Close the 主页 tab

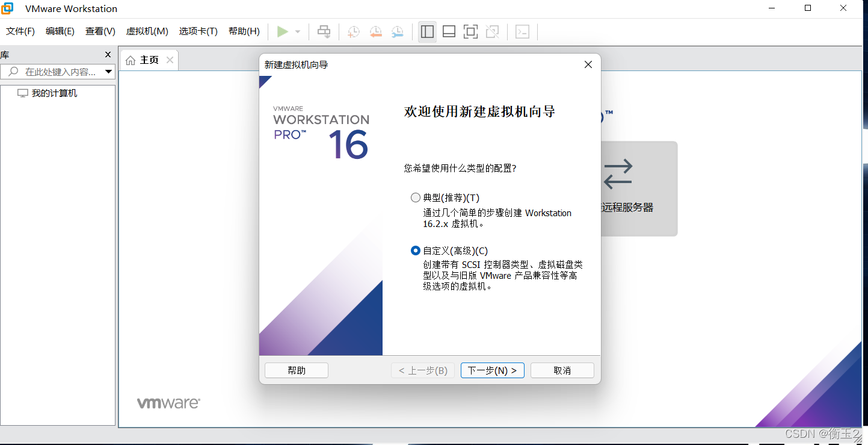[170, 60]
